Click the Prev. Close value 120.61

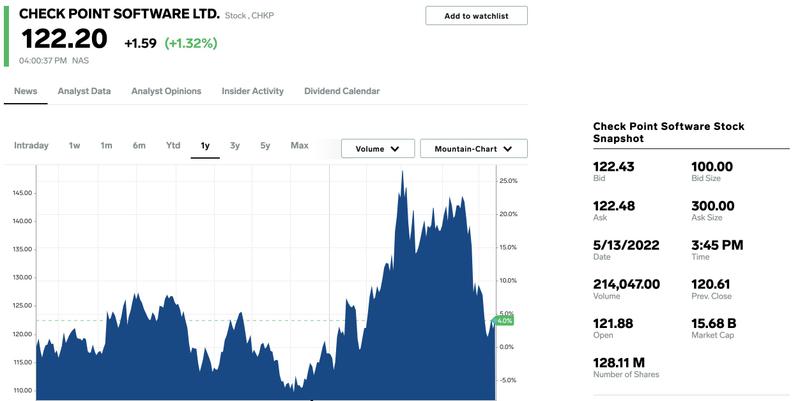coord(711,284)
